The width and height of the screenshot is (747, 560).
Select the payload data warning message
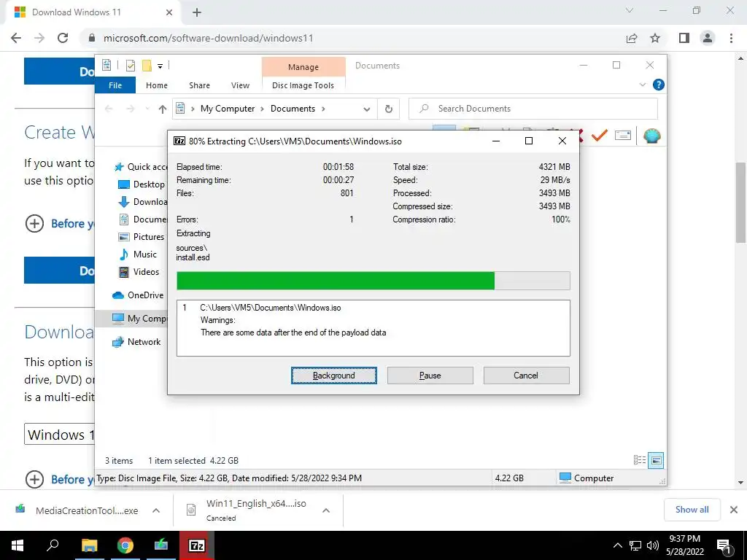coord(293,332)
